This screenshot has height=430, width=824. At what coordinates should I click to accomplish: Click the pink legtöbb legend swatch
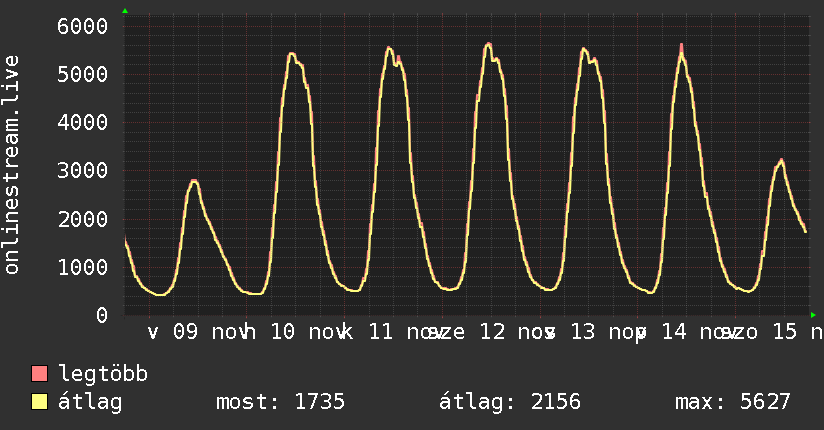[x=39, y=373]
